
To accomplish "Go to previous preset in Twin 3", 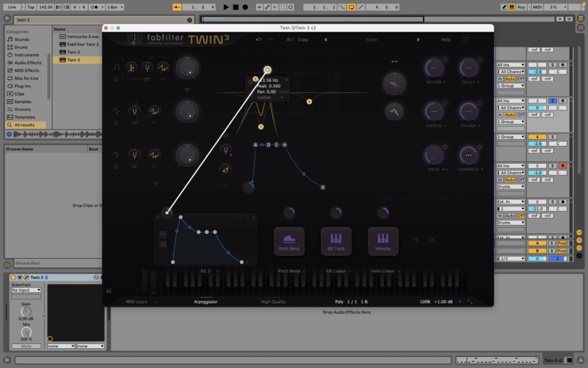I will [326, 39].
